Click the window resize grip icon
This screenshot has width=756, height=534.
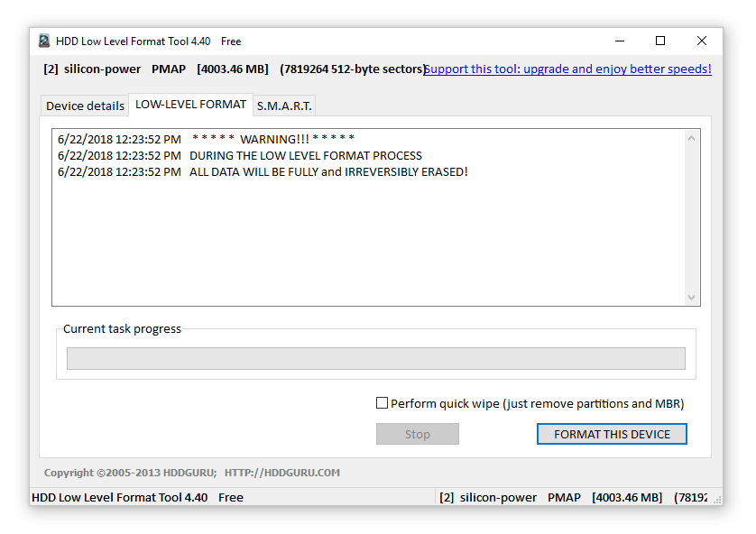(717, 501)
